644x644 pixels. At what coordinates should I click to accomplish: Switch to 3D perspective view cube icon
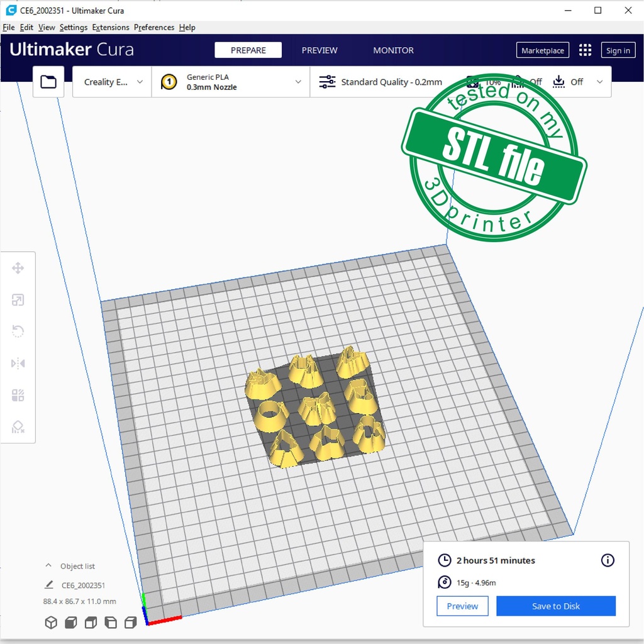pos(51,623)
